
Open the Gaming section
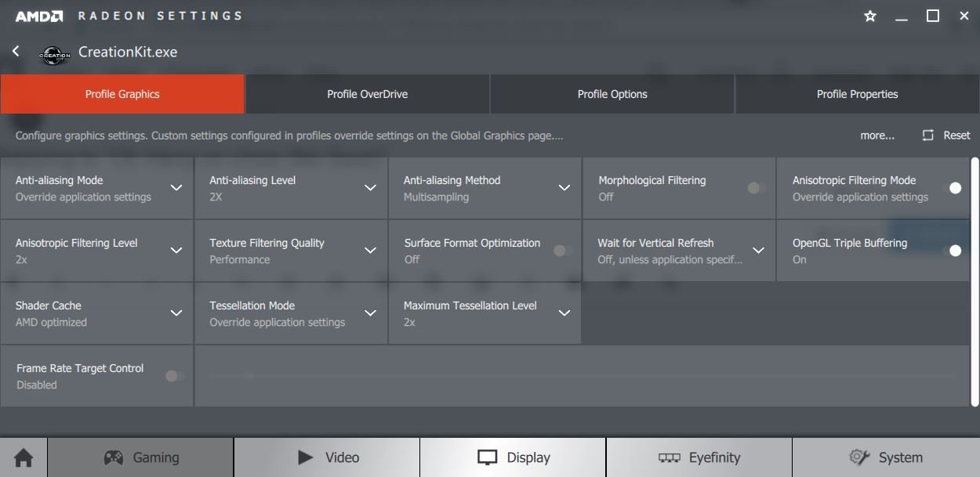click(140, 457)
